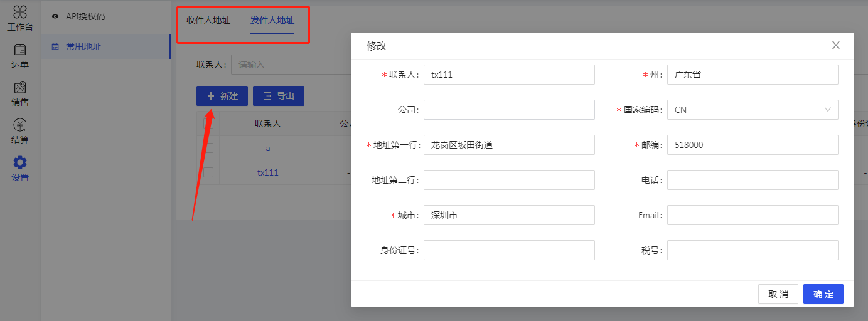Focus the 税号 tax number field
The width and height of the screenshot is (868, 321).
(753, 250)
